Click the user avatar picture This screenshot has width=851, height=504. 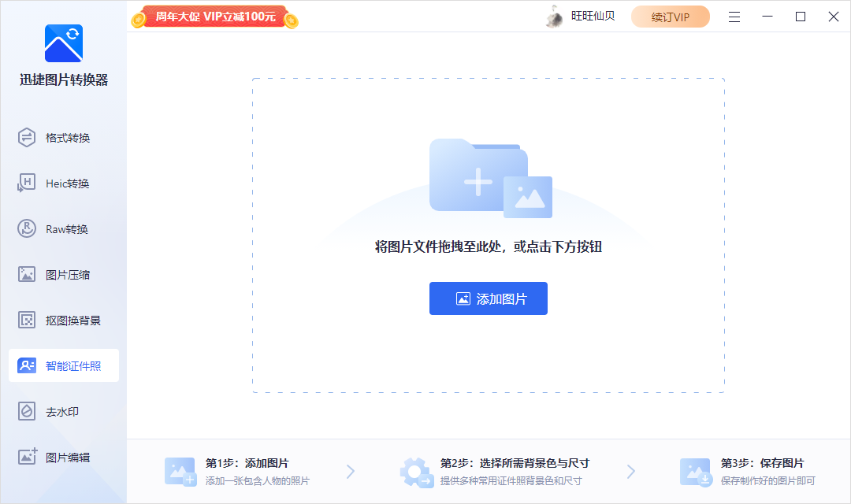(555, 17)
